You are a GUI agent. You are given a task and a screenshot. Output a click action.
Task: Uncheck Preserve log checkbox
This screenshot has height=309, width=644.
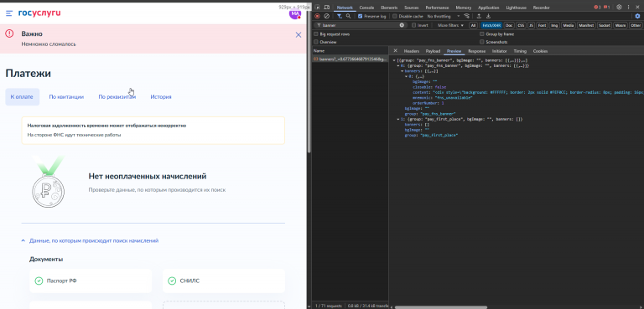click(x=361, y=16)
